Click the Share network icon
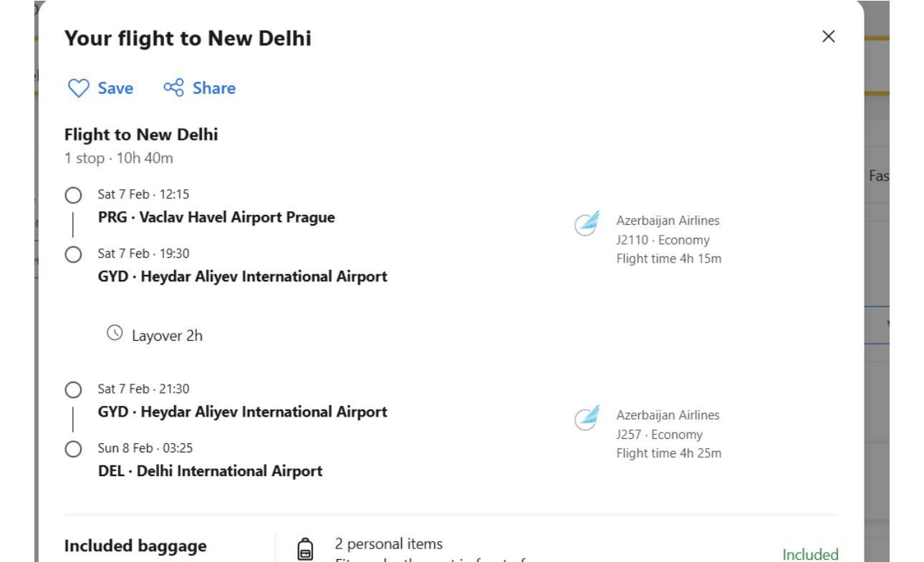The width and height of the screenshot is (924, 562). click(x=173, y=87)
